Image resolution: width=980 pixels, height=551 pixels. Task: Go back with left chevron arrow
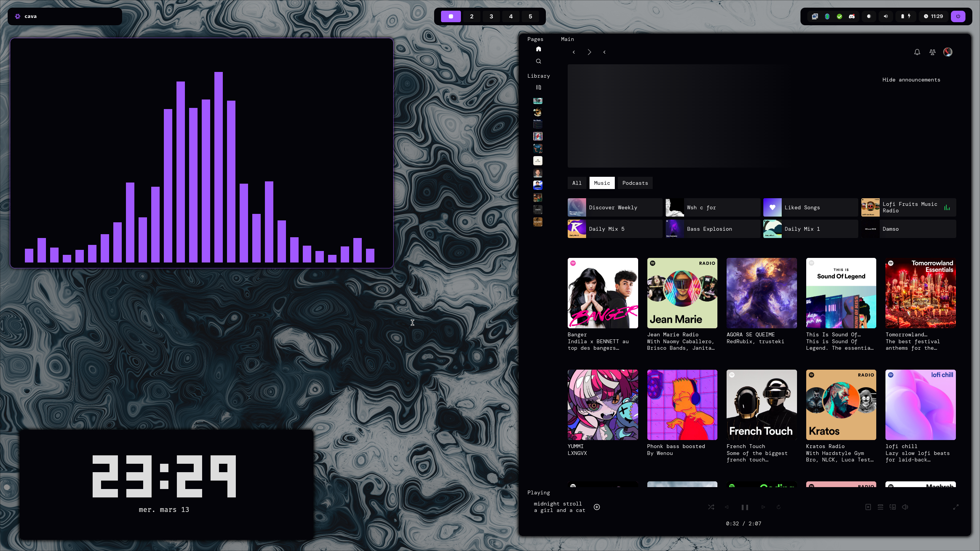coord(573,52)
